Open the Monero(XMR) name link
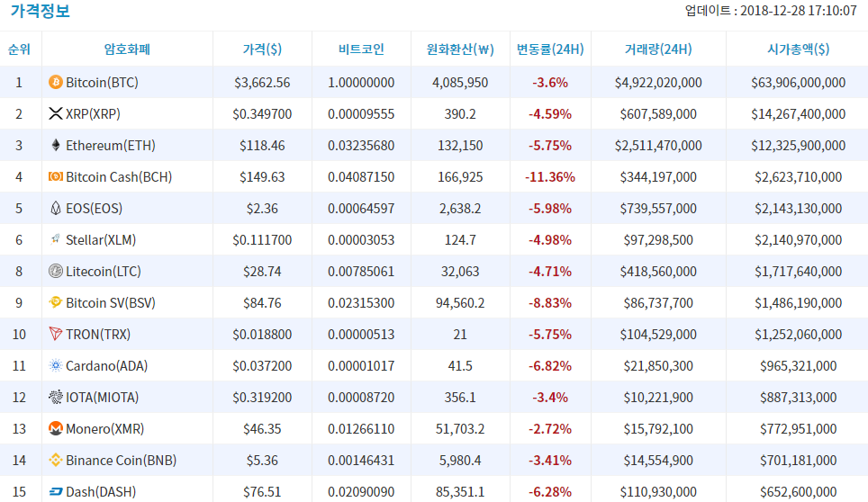Screen dimensions: 868x502 click(x=105, y=429)
